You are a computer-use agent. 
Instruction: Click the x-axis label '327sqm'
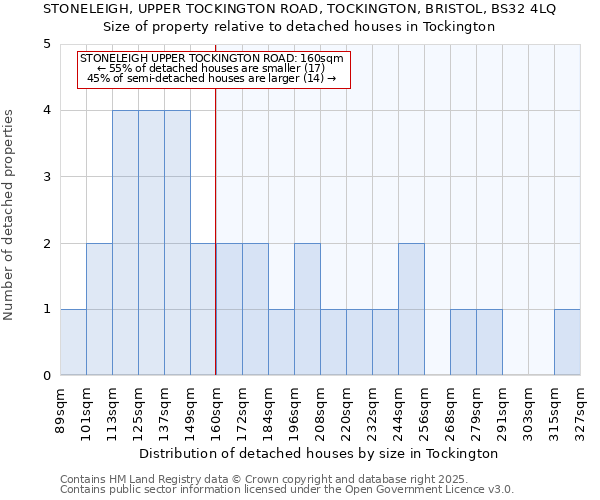580,414
